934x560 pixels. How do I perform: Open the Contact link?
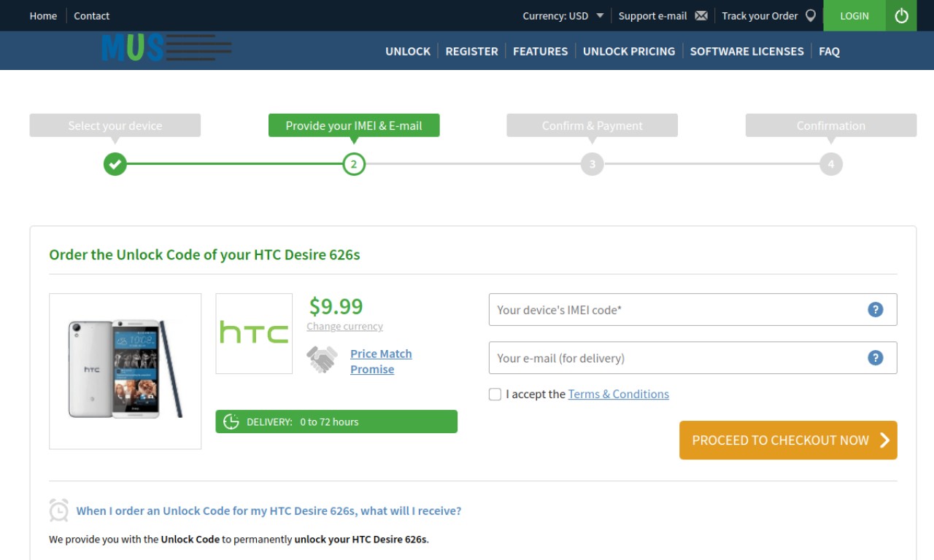coord(91,15)
